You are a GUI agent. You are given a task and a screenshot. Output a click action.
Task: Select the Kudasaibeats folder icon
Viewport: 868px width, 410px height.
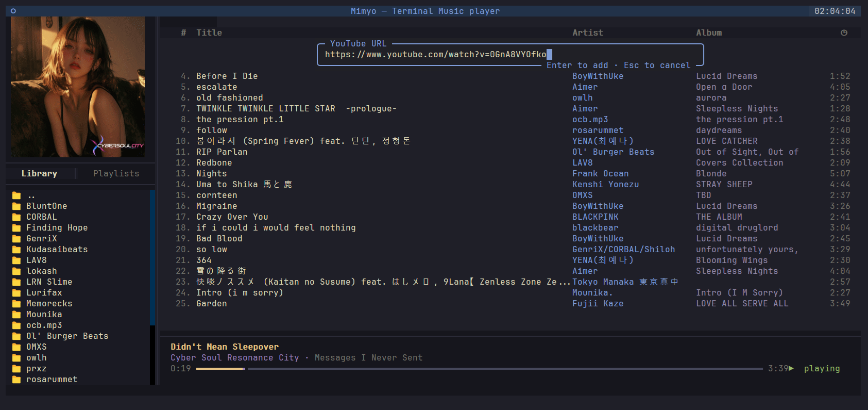(x=16, y=250)
